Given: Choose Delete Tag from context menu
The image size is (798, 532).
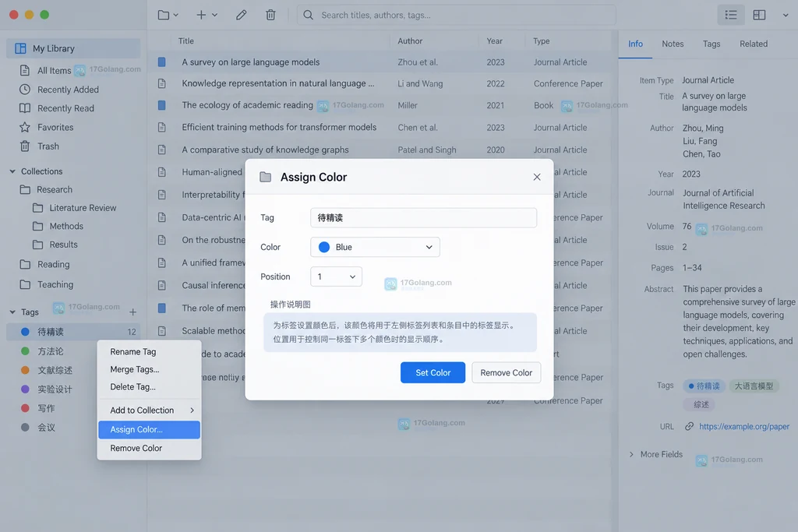Looking at the screenshot, I should coord(149,387).
